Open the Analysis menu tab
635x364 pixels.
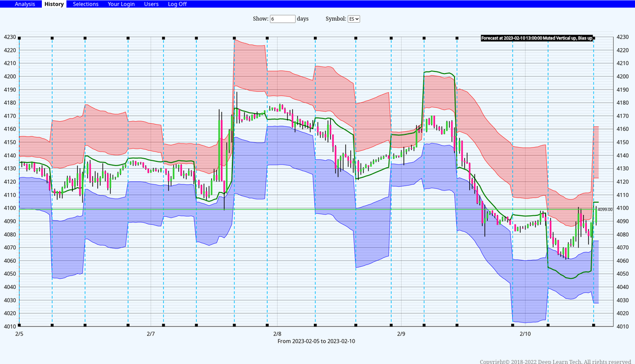click(x=25, y=4)
